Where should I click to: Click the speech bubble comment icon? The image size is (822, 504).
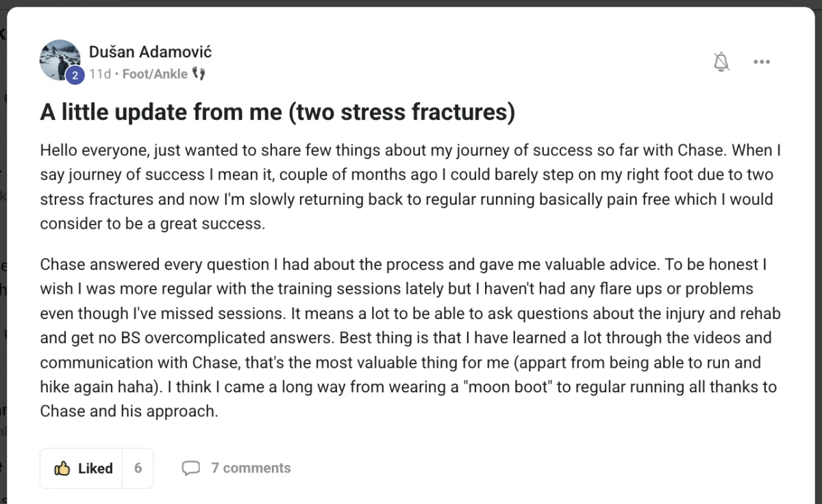190,468
